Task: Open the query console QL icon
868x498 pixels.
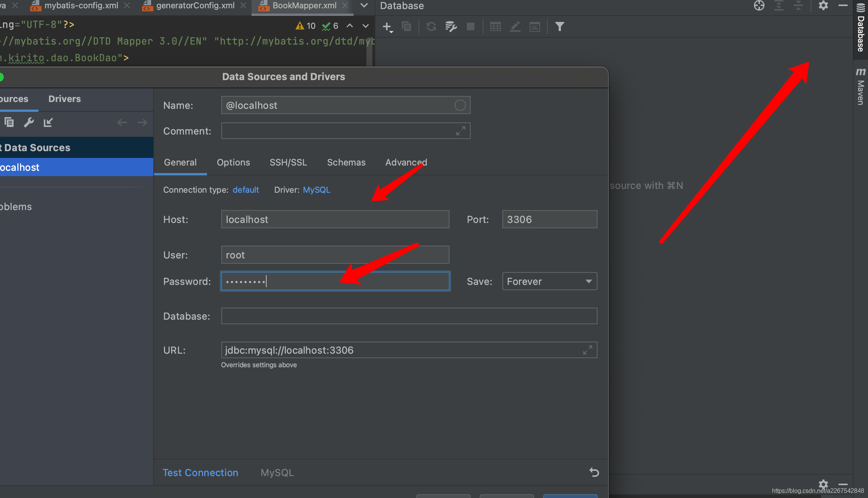Action: click(x=534, y=26)
